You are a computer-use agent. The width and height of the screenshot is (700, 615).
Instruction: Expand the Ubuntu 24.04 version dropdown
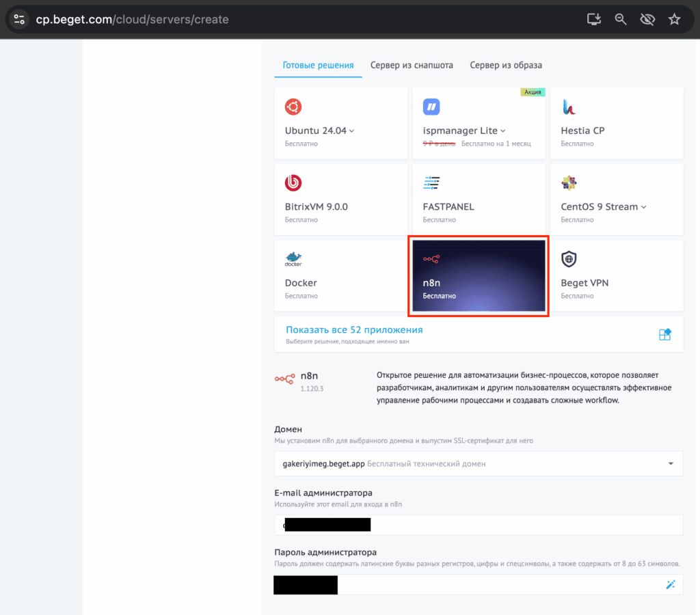tap(352, 131)
